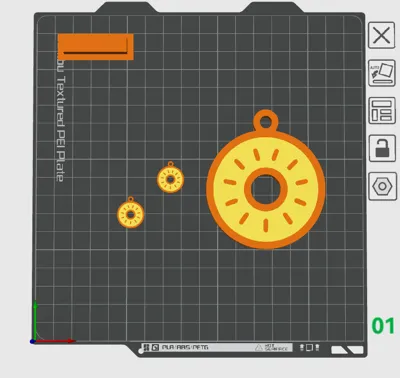Open plate settings via hexagon icon
Screen dimensions: 400x378
tap(382, 186)
